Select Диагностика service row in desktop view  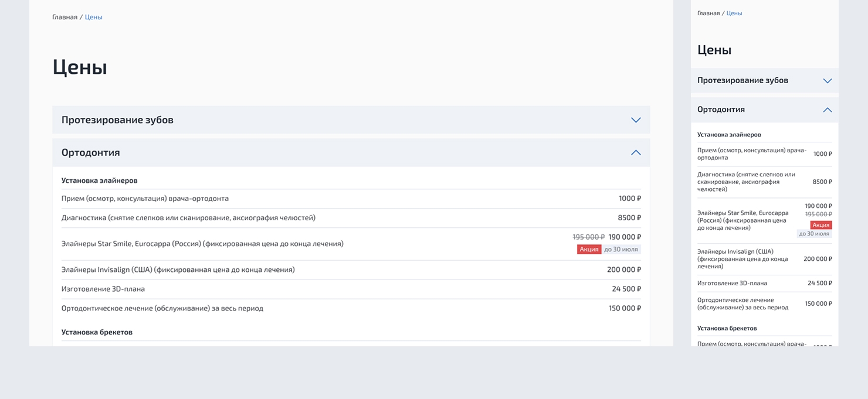coord(351,218)
